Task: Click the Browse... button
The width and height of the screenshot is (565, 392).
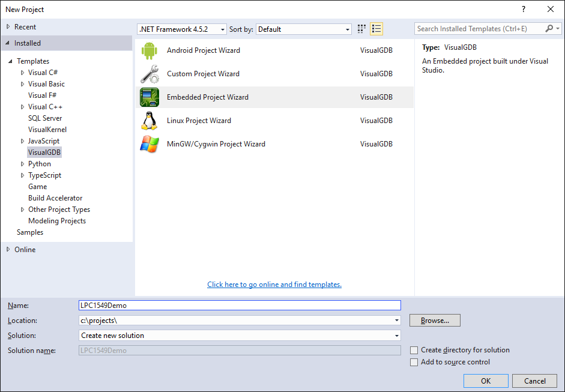Action: point(435,321)
